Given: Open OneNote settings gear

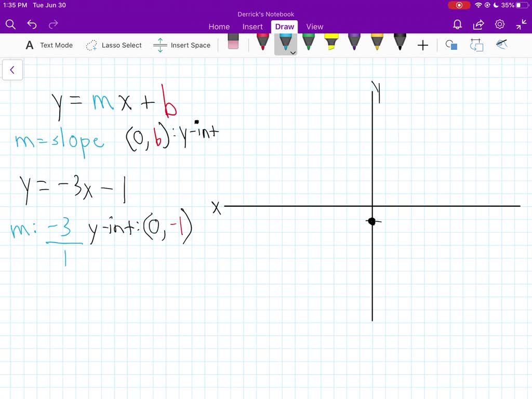Looking at the screenshot, I should pyautogui.click(x=499, y=24).
